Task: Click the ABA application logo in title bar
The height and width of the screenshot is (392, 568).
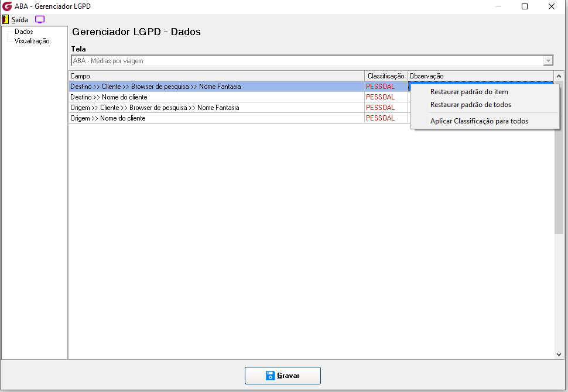Action: [7, 6]
